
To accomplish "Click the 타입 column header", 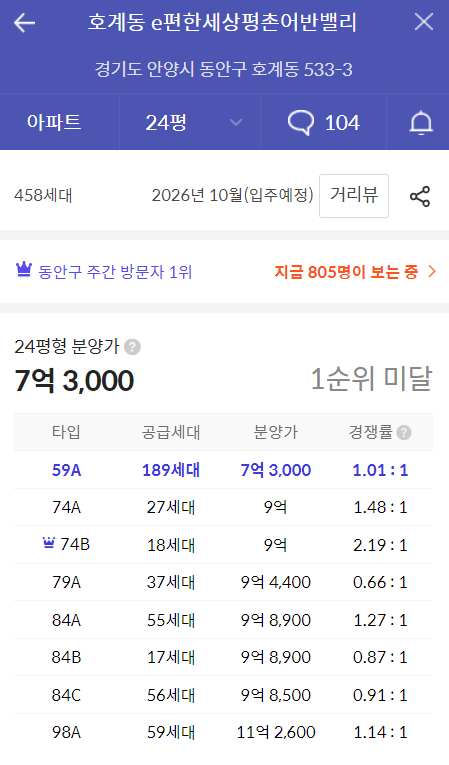I will [66, 432].
